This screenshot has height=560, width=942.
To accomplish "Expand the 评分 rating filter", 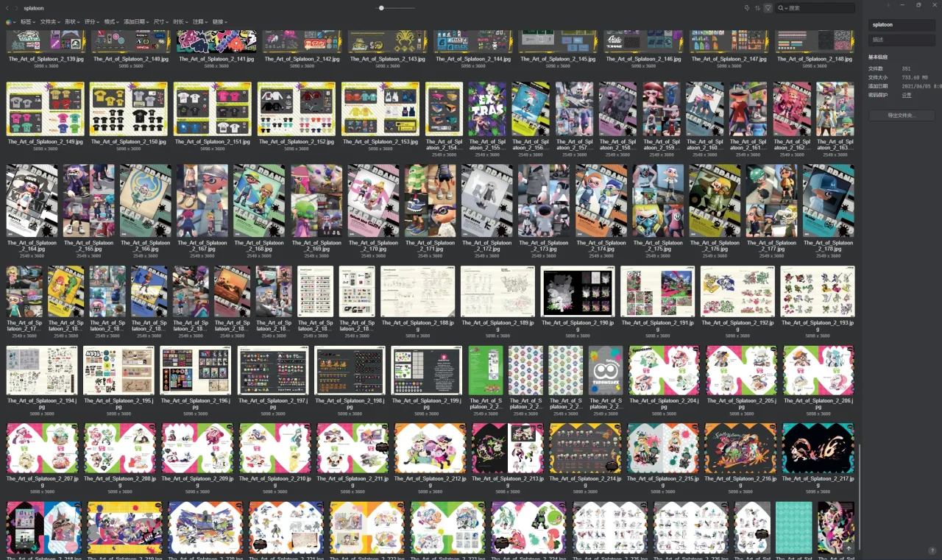I will pyautogui.click(x=92, y=22).
